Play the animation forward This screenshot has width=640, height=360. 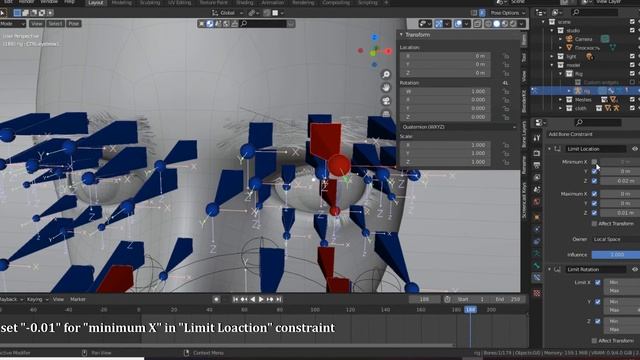[x=261, y=299]
